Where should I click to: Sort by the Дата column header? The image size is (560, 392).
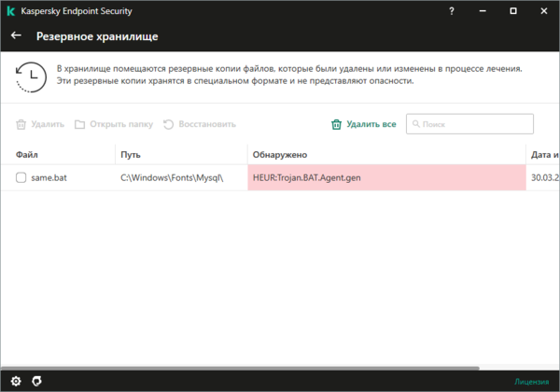545,155
